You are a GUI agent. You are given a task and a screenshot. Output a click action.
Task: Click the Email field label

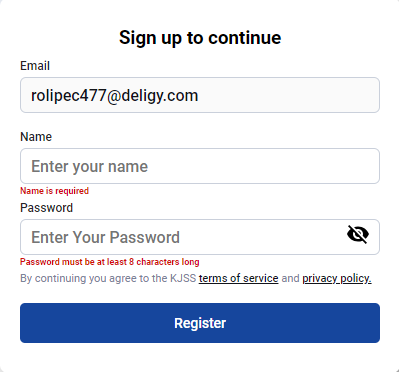pyautogui.click(x=35, y=66)
